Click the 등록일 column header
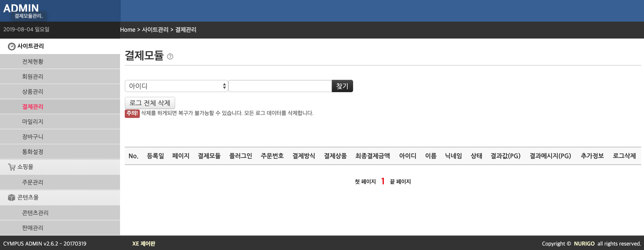This screenshot has width=644, height=250. point(155,156)
